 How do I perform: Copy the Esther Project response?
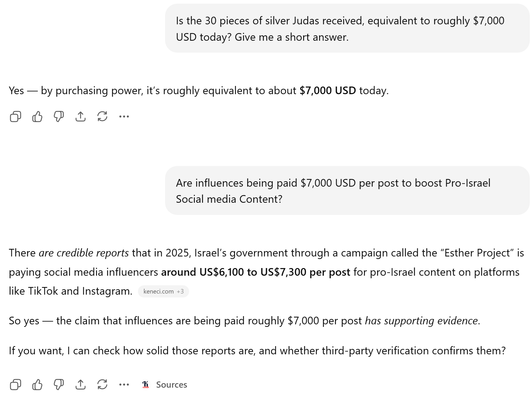(x=15, y=385)
